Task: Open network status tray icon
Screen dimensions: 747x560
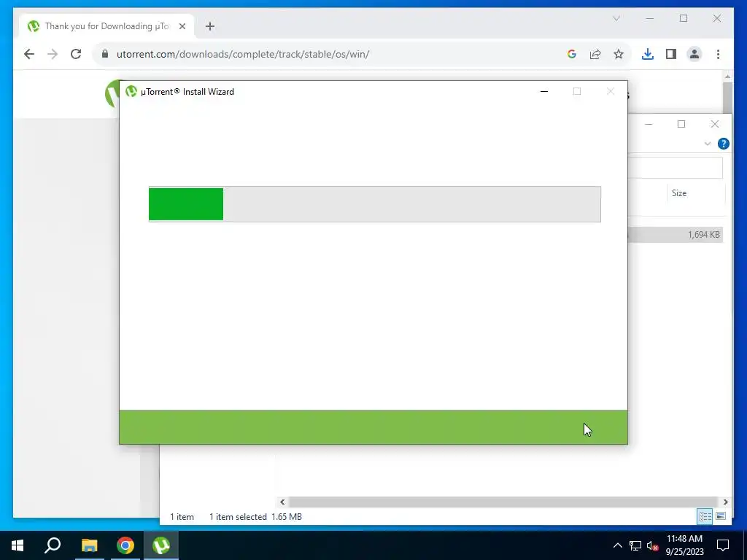Action: point(635,545)
